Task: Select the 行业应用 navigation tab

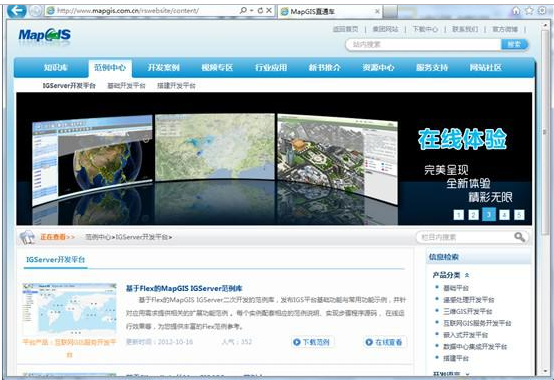Action: click(271, 67)
